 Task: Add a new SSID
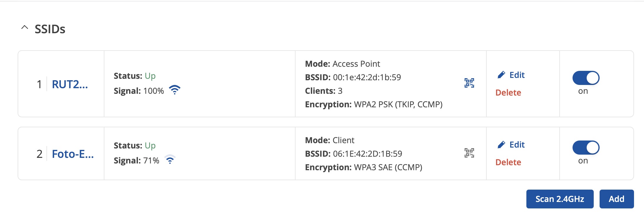617,199
